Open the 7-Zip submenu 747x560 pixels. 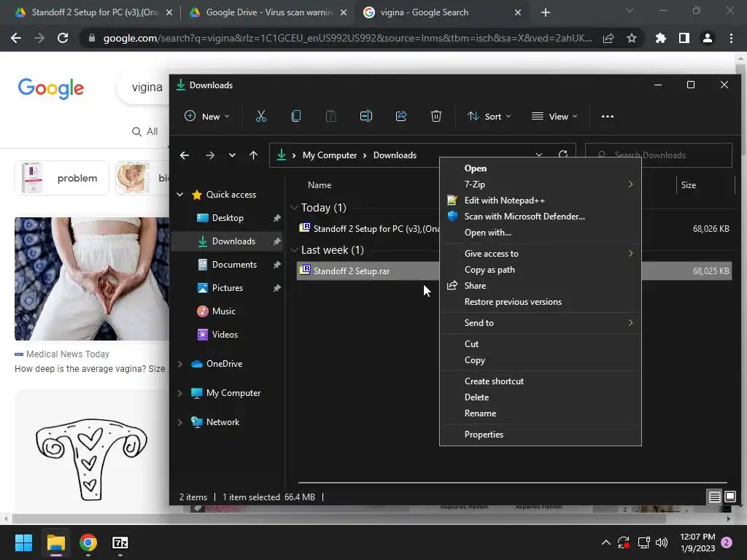pos(541,184)
